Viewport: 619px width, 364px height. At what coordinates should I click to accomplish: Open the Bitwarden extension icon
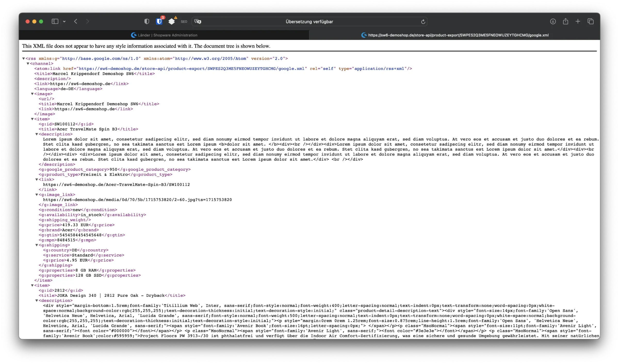(x=159, y=21)
